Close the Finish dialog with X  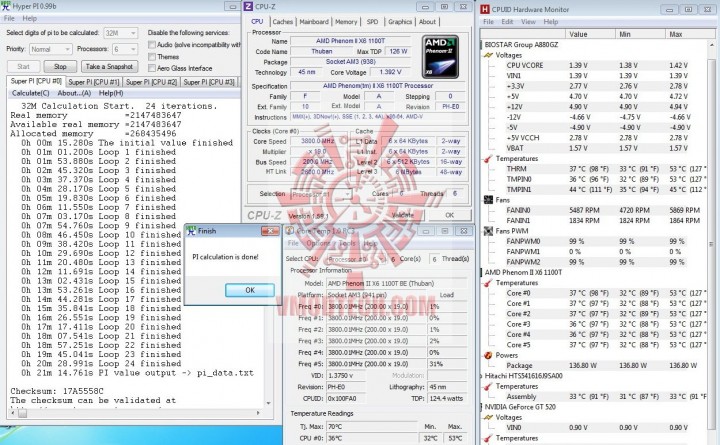point(270,231)
